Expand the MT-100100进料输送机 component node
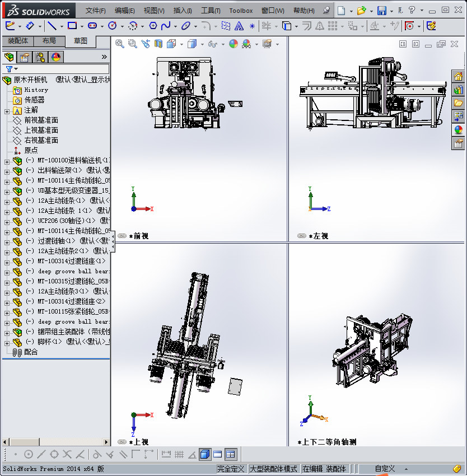The image size is (467, 476). coord(7,161)
